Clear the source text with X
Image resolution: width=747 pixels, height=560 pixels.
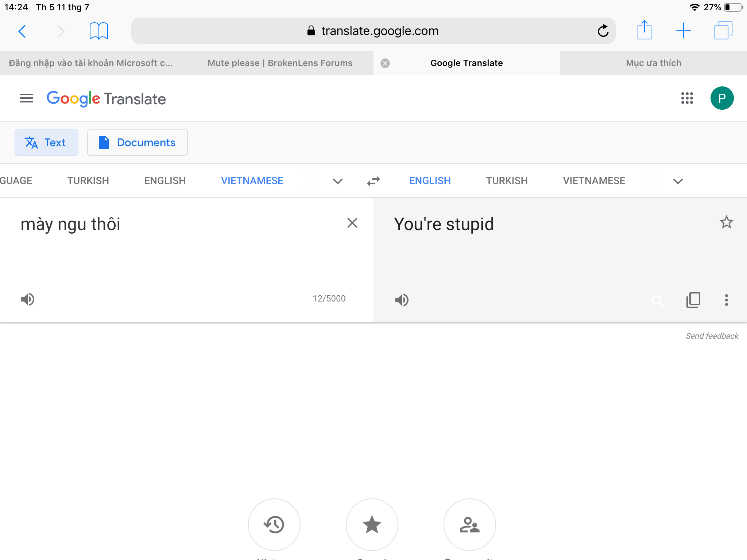click(352, 223)
